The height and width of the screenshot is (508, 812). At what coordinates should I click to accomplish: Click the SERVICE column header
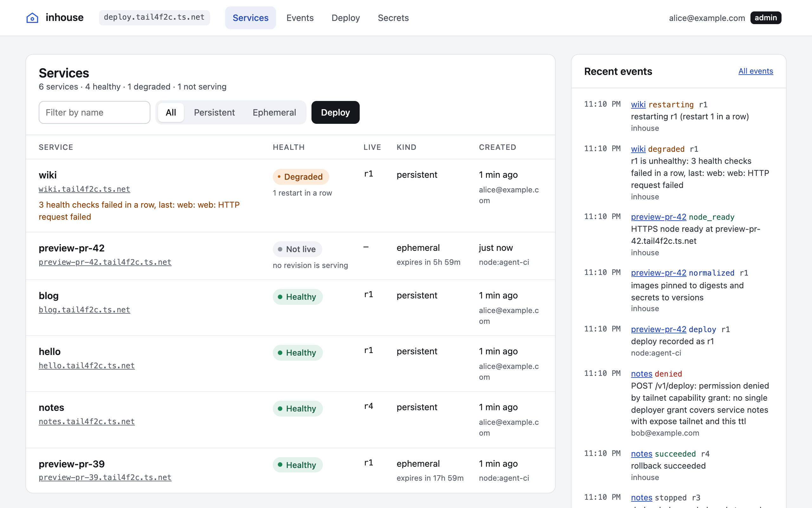click(56, 147)
